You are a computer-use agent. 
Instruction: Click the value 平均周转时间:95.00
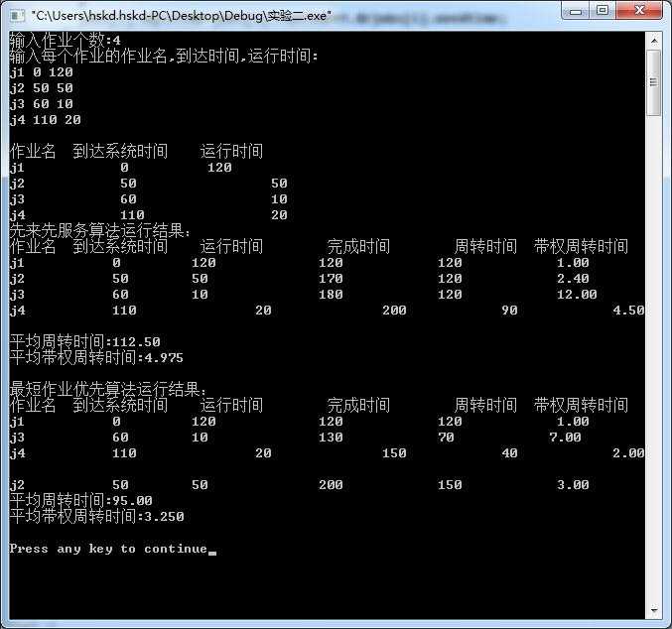point(81,500)
